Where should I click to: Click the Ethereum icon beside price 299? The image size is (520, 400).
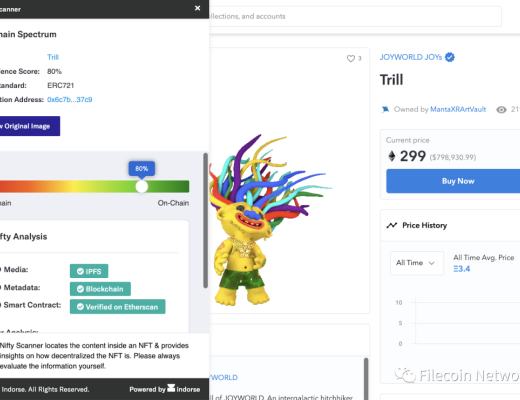tap(392, 156)
